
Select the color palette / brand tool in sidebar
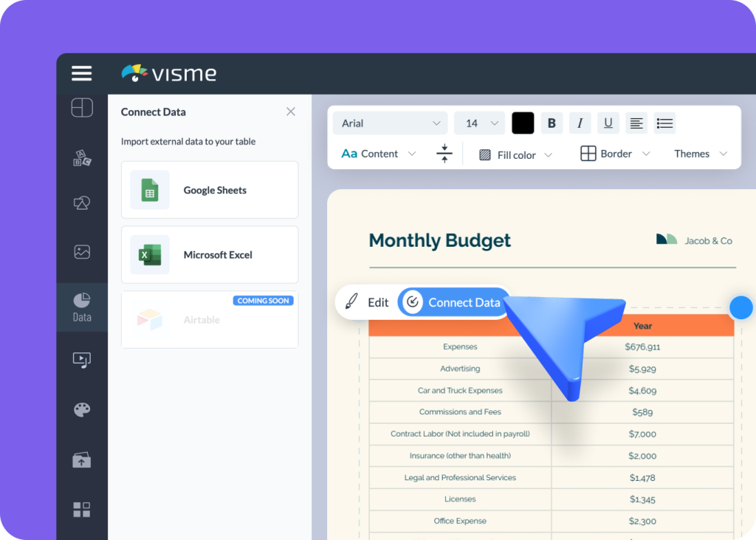coord(81,409)
